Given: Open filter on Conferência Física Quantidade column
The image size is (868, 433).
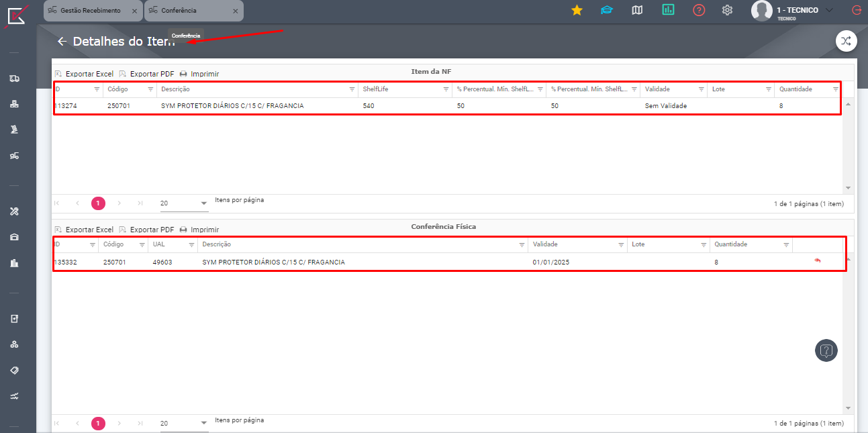Looking at the screenshot, I should tap(786, 245).
